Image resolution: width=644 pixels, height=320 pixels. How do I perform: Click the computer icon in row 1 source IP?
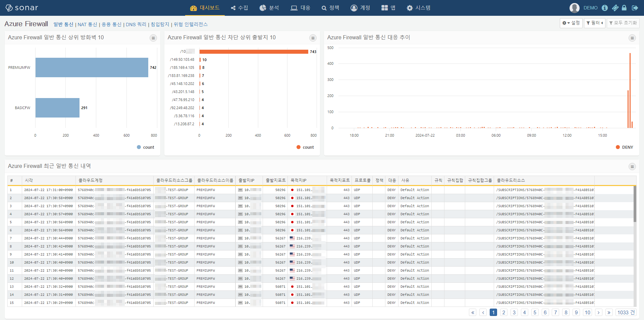pyautogui.click(x=240, y=190)
